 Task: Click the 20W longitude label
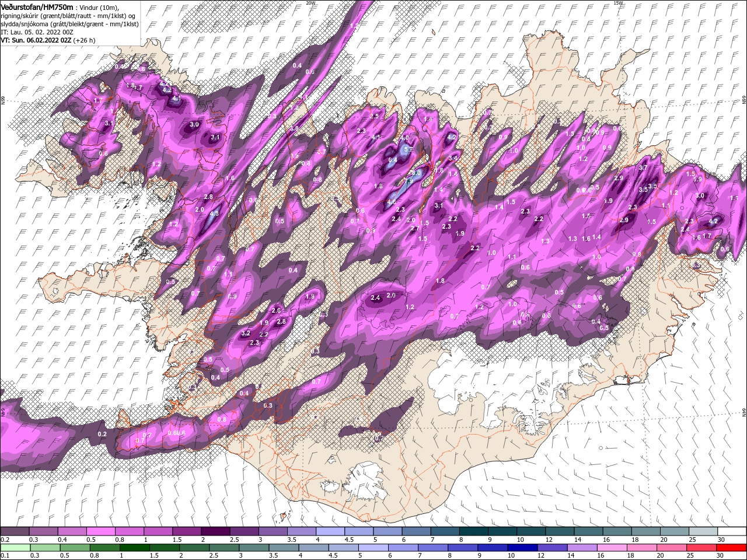point(310,3)
